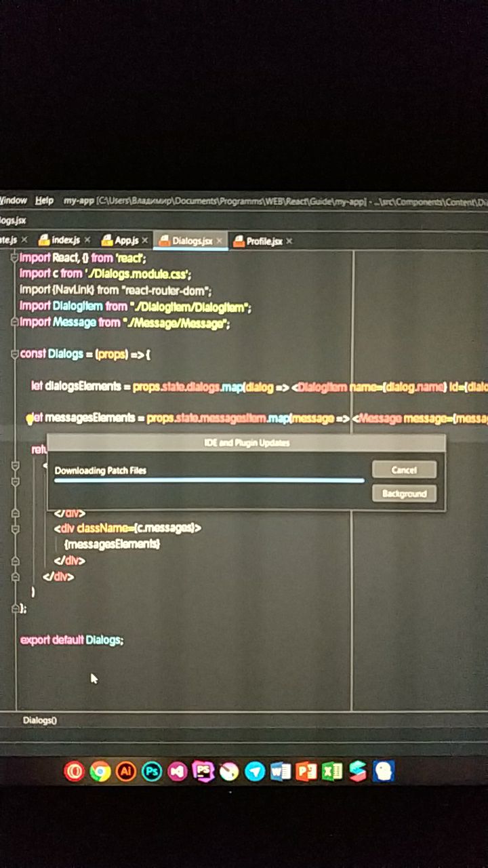The width and height of the screenshot is (488, 868).
Task: Toggle fold marker at the last closing div
Action: tap(15, 576)
